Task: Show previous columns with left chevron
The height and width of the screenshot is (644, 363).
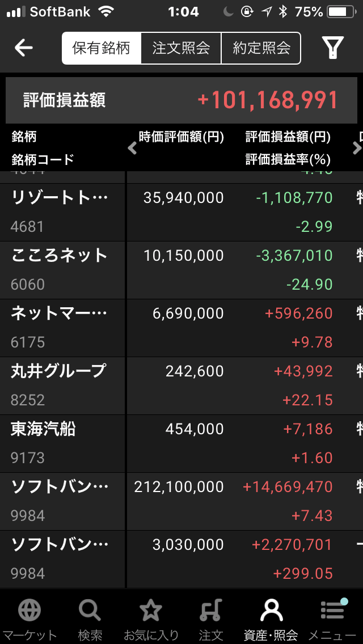Action: click(132, 149)
